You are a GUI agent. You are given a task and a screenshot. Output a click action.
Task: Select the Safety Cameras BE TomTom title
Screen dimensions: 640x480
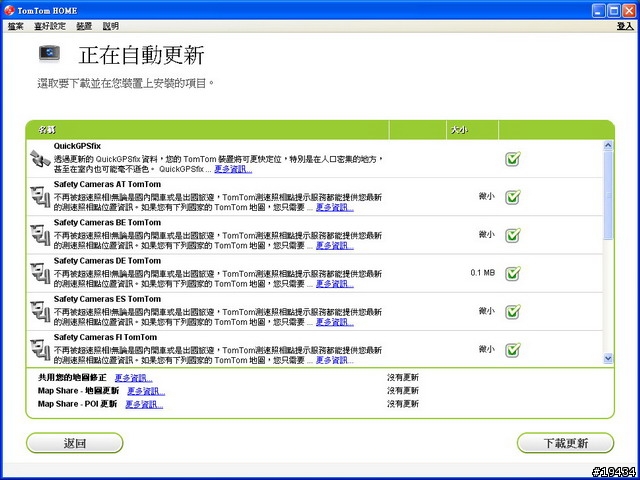click(x=107, y=223)
